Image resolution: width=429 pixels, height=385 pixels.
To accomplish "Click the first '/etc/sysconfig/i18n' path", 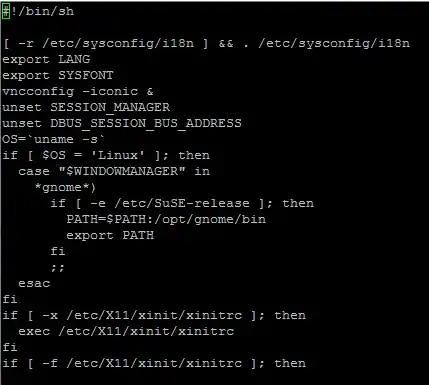I will tap(118, 44).
